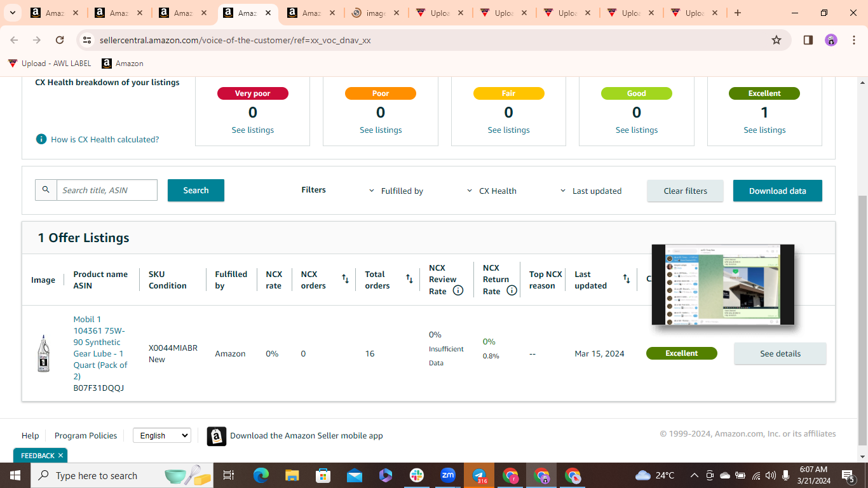The width and height of the screenshot is (868, 488).
Task: Click the SKU text X0044MIABR
Action: [x=173, y=348]
